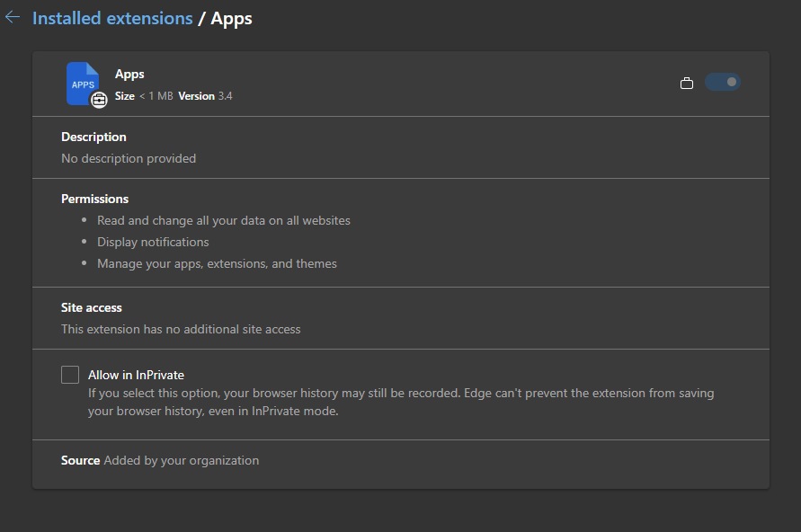Click the Source Added by your organization text

pyautogui.click(x=160, y=460)
